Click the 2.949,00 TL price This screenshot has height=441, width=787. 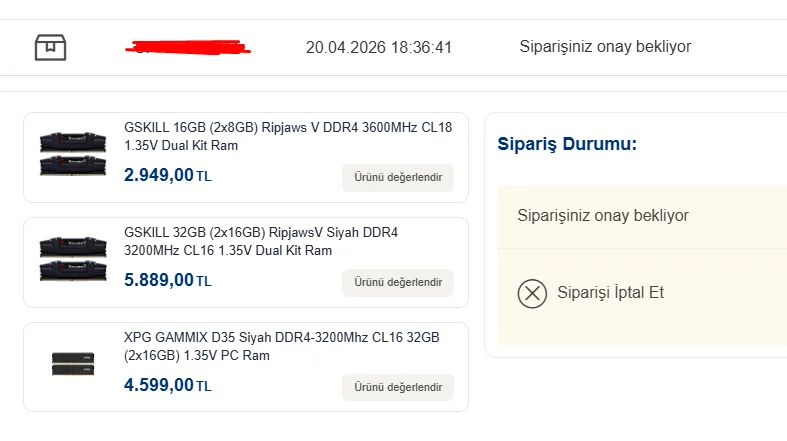click(167, 176)
